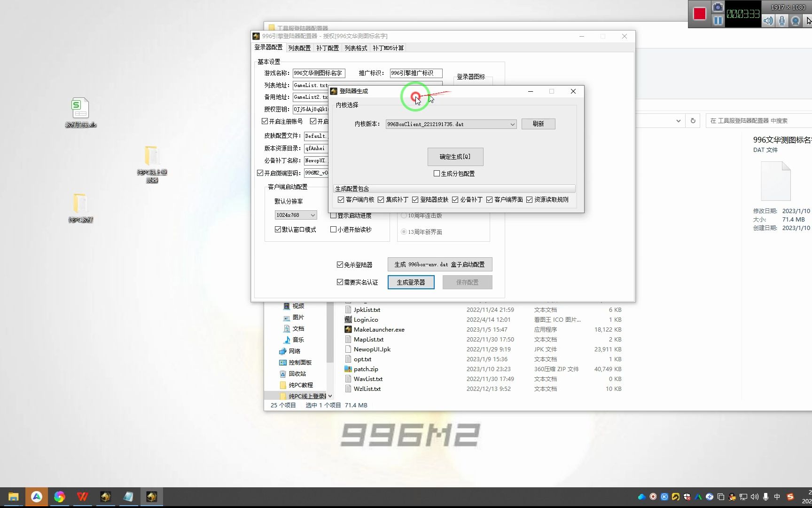Screen dimensions: 812x508
Task: Select the NewopUI.Jpk file row
Action: tap(483, 349)
